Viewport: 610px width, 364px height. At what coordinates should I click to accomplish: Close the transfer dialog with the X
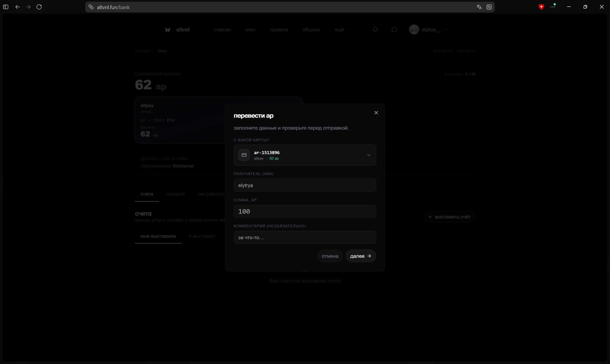[376, 113]
